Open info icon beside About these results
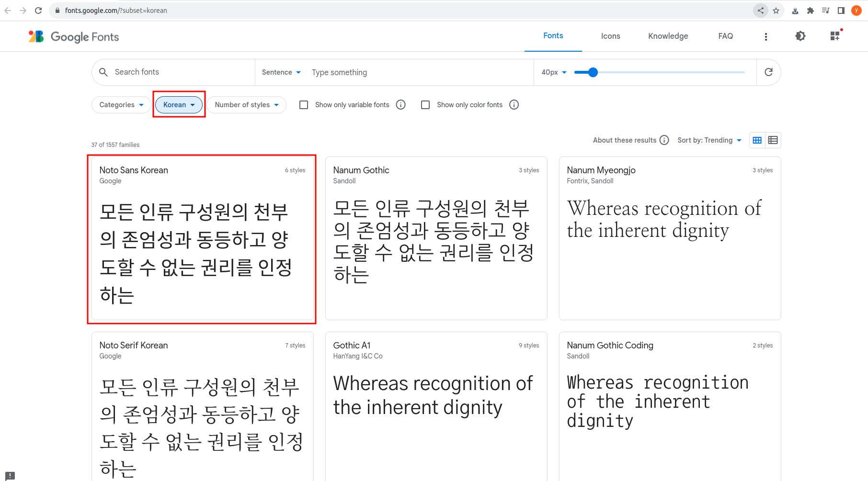This screenshot has width=868, height=481. [664, 140]
